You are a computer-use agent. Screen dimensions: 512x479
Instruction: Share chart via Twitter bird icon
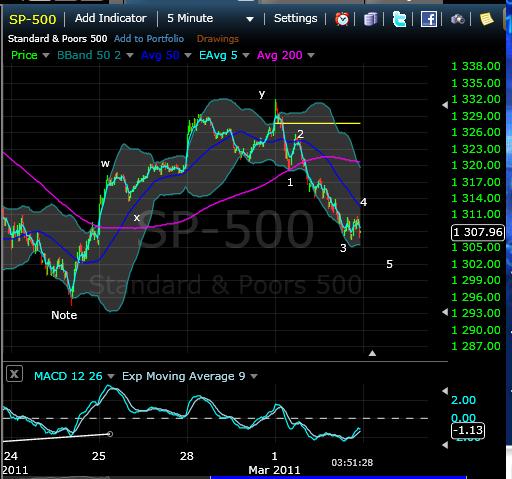click(x=399, y=19)
